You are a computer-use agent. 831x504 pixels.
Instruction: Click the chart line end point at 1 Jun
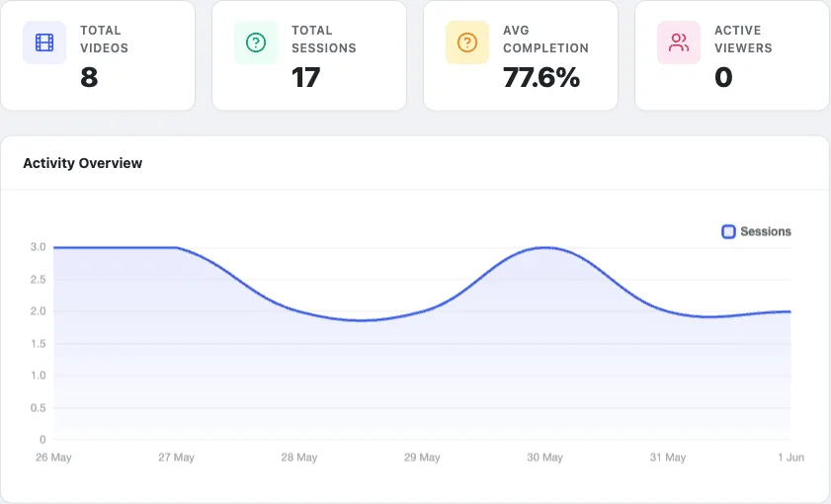790,311
